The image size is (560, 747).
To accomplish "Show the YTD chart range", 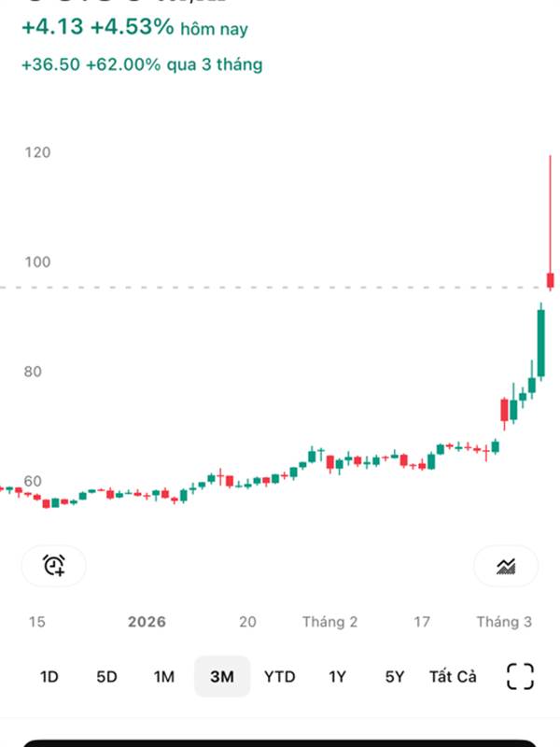I will point(279,677).
